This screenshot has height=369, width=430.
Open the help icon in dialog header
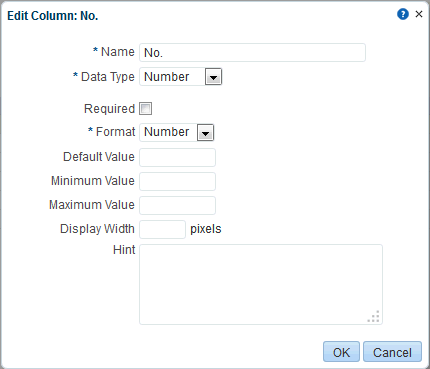tap(403, 14)
